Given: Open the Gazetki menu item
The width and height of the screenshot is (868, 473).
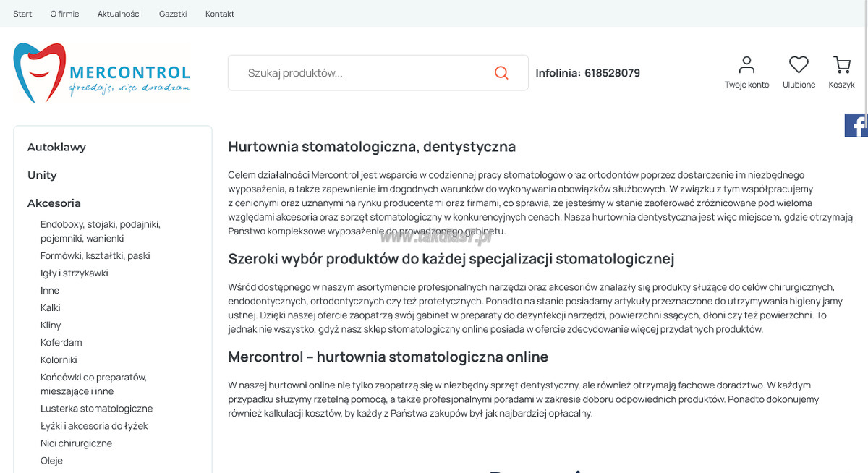Looking at the screenshot, I should click(x=173, y=14).
